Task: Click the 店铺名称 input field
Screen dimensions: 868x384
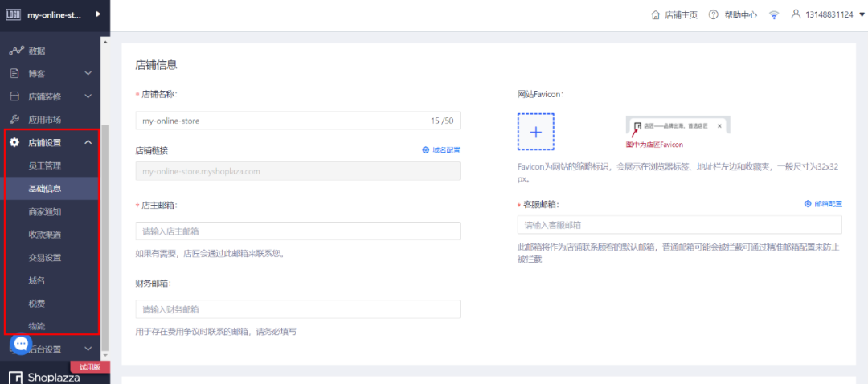Action: (x=298, y=120)
